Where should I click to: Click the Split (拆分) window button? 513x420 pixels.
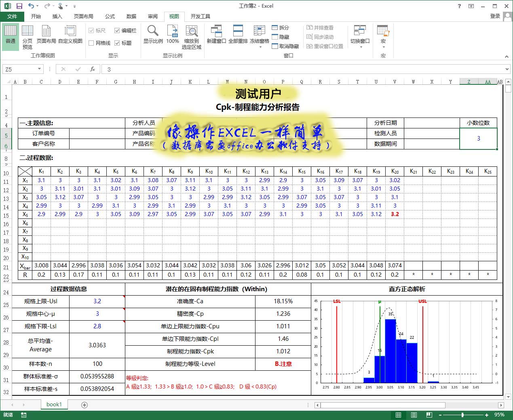click(281, 28)
